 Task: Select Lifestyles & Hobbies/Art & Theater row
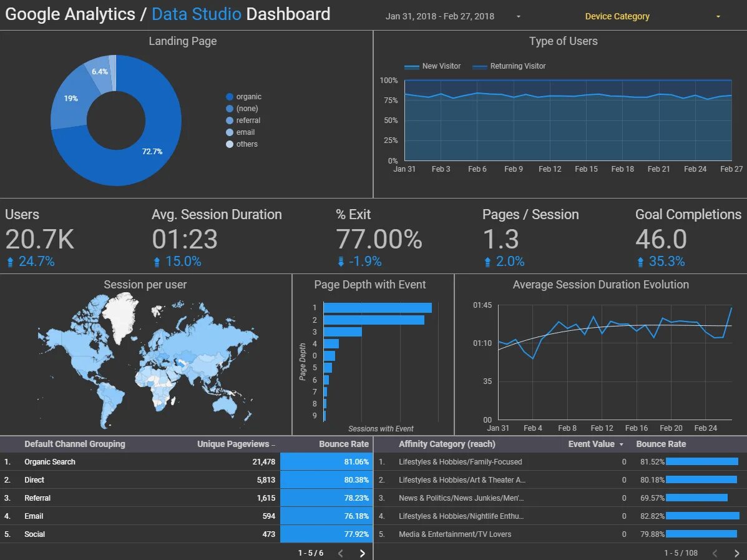(560, 480)
